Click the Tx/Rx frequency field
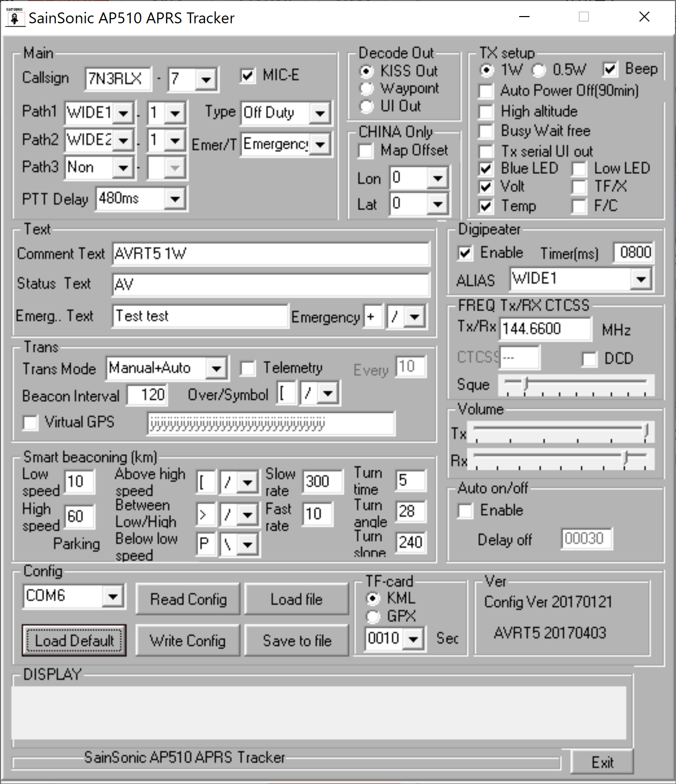The image size is (676, 784). (x=546, y=329)
